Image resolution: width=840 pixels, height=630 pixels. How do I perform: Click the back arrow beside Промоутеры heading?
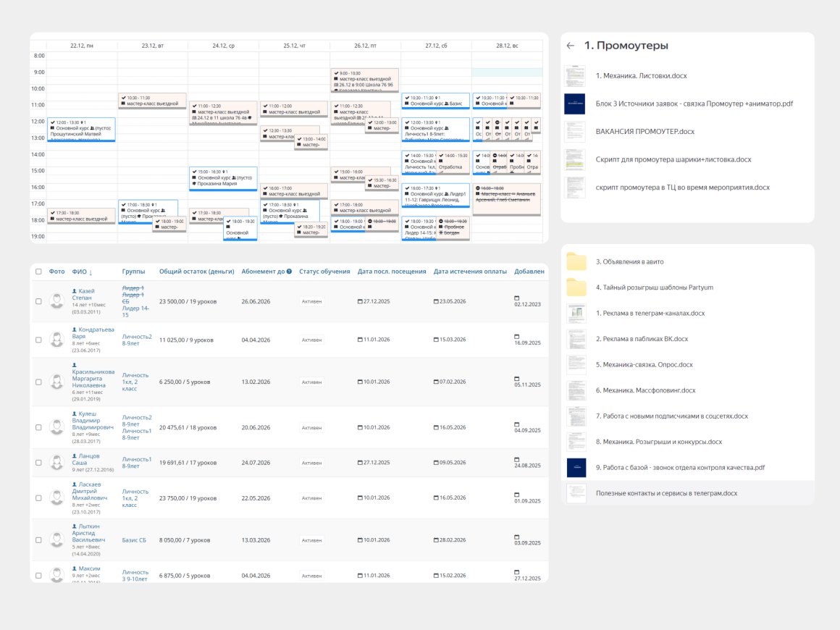(x=571, y=46)
